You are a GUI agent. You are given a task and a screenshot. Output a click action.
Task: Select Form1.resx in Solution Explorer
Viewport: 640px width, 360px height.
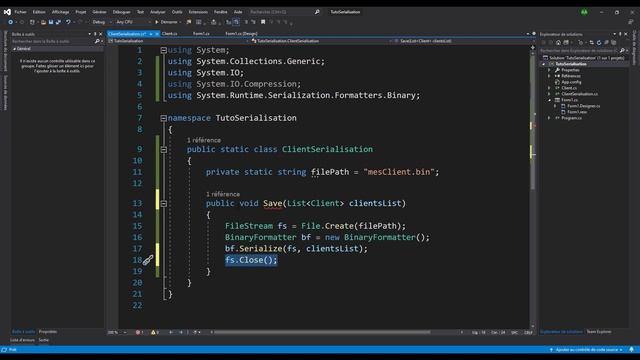coord(577,112)
